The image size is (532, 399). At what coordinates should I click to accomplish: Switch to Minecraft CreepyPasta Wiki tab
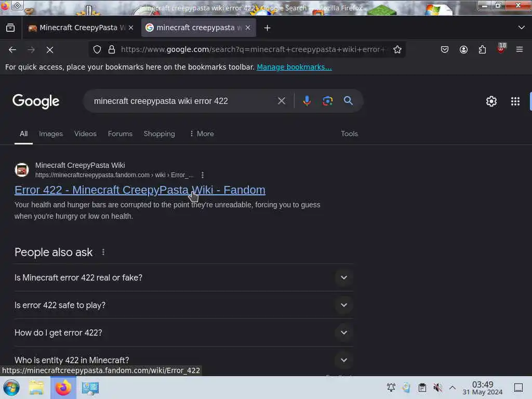point(81,28)
